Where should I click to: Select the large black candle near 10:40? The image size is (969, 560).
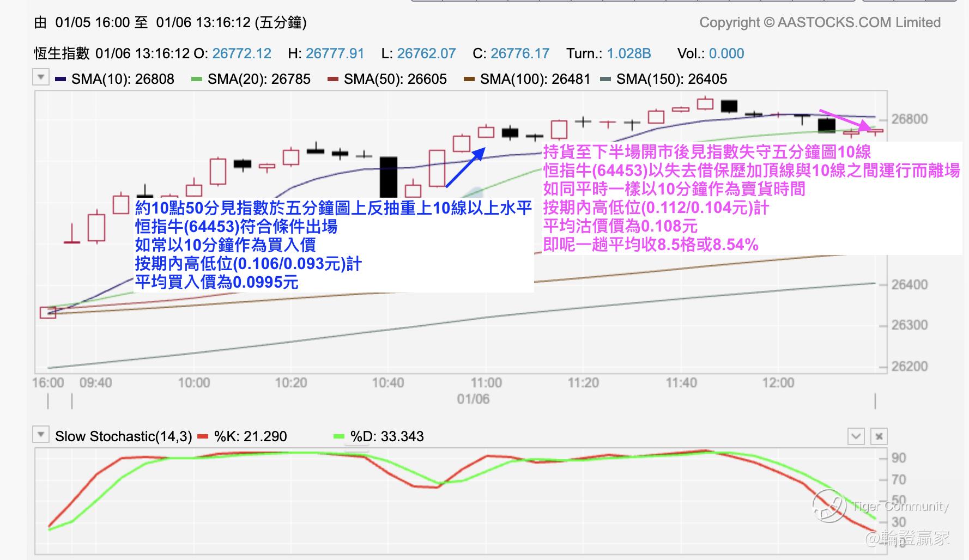click(389, 178)
